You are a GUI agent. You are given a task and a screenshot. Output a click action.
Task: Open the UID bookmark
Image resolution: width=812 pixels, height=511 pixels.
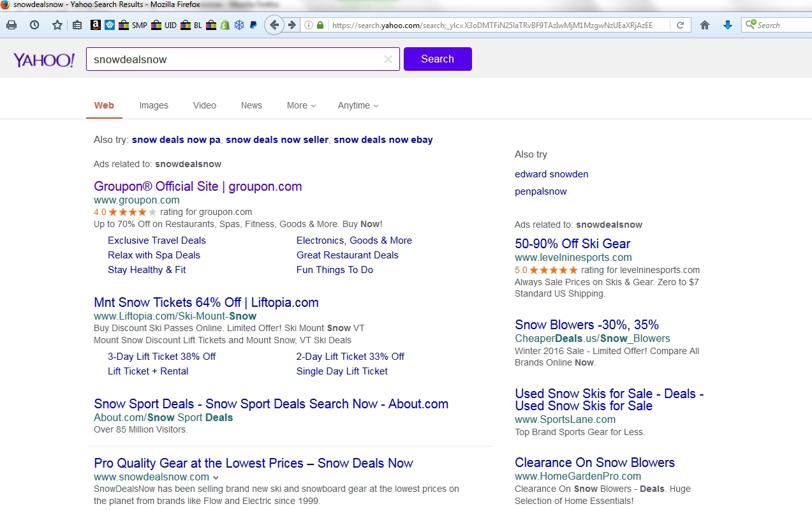[164, 26]
